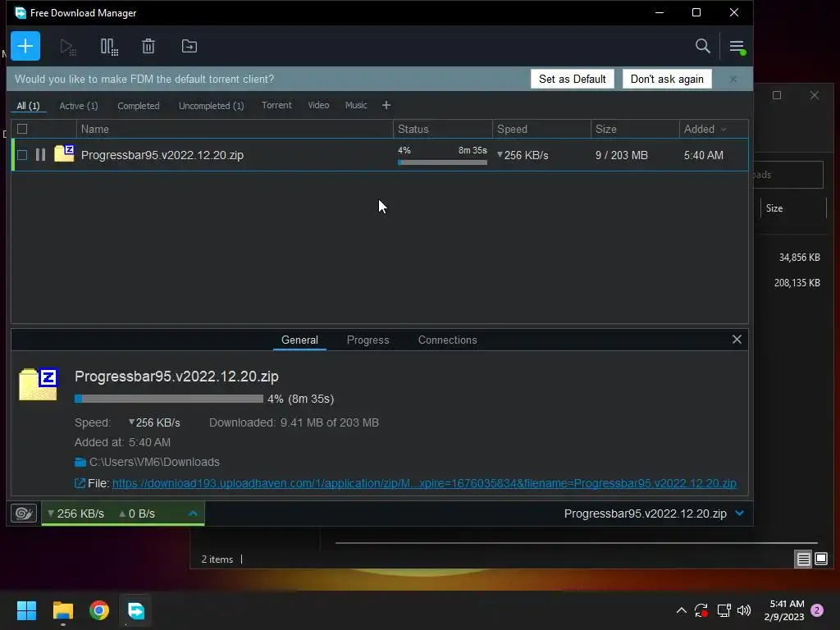Screen dimensions: 840x630
Task: Dismiss the default torrent client banner
Action: tap(733, 79)
